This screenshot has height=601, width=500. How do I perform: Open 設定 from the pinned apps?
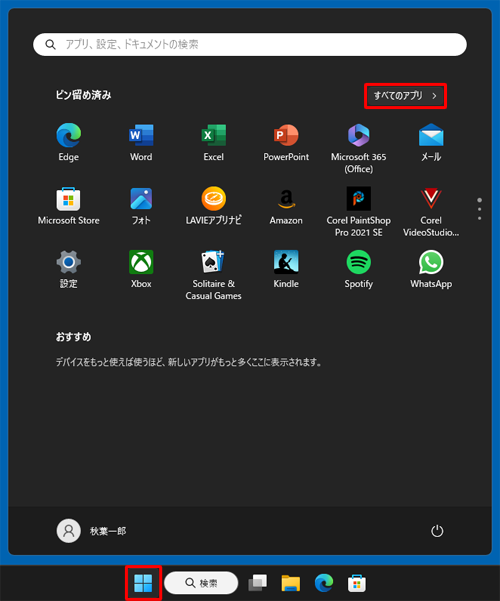[69, 269]
